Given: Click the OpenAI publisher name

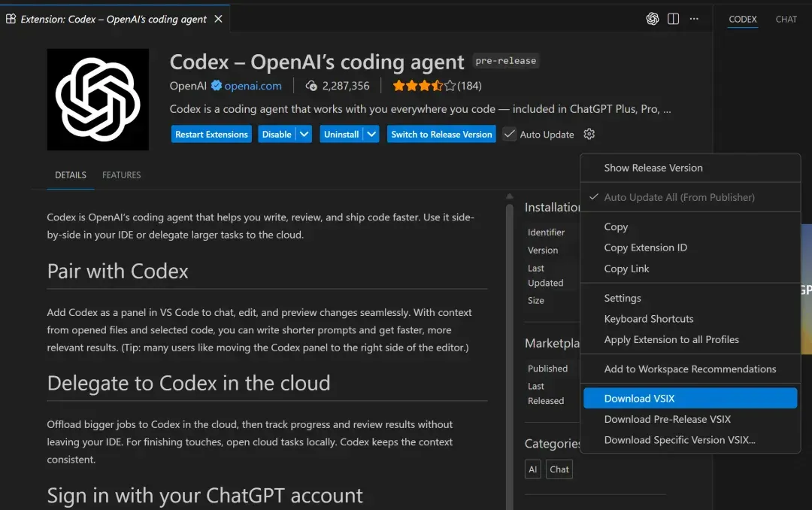Looking at the screenshot, I should (x=188, y=86).
